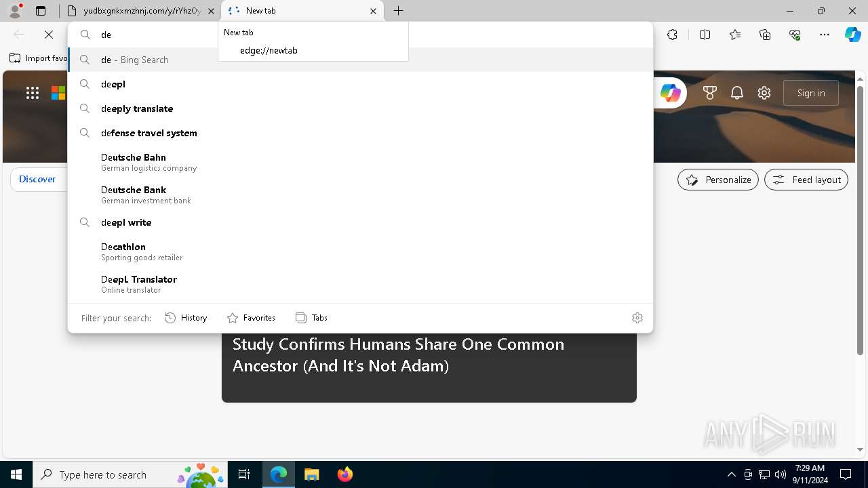Open the profile icon in title bar

point(14,11)
